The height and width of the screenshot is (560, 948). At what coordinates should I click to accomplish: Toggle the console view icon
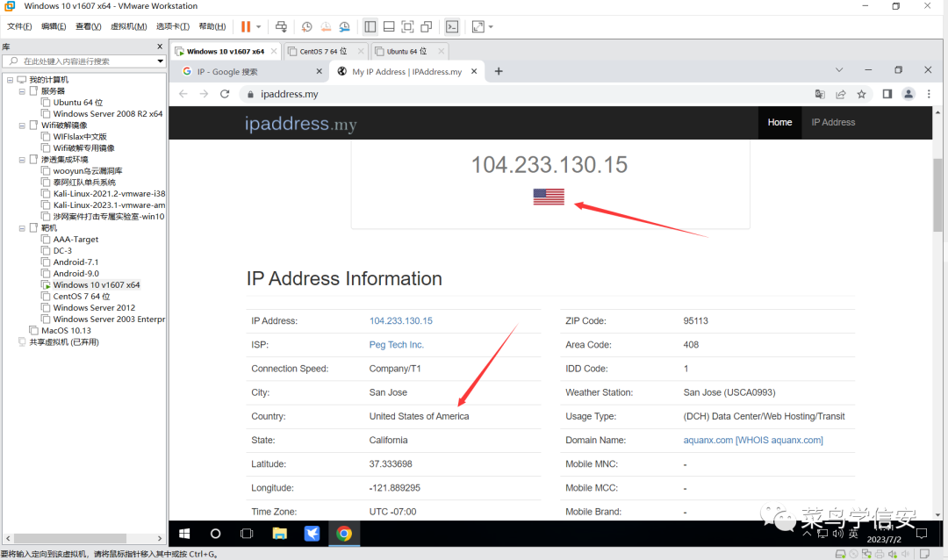452,26
